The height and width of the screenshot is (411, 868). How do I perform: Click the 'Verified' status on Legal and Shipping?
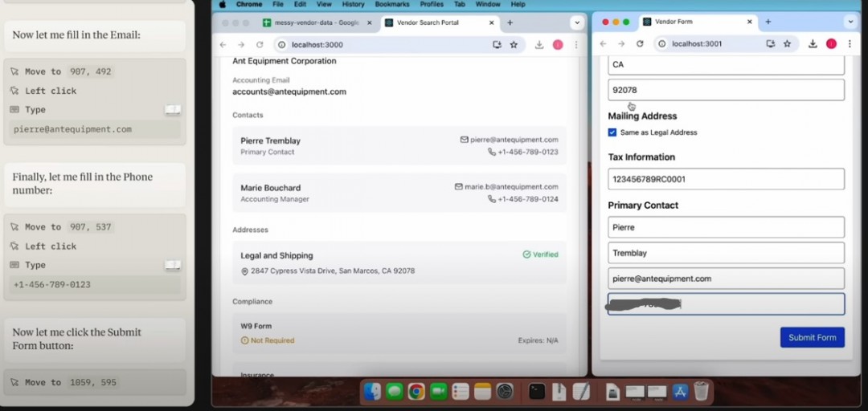click(x=541, y=254)
